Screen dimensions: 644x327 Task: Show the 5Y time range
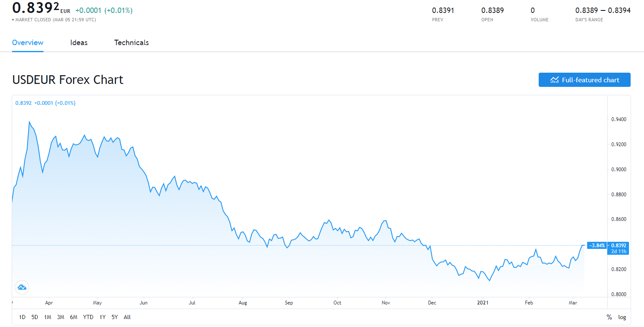click(x=115, y=317)
